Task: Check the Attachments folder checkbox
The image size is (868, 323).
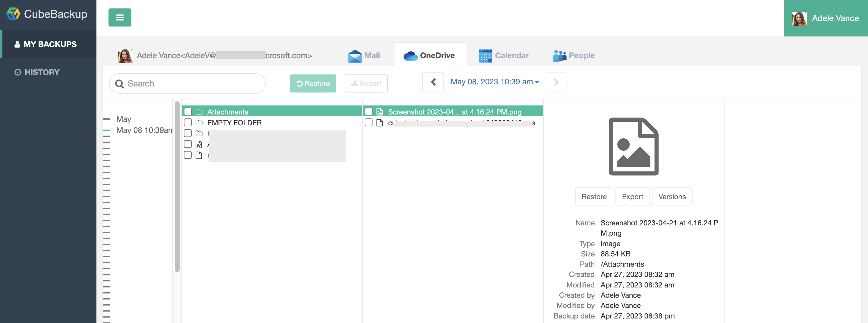Action: 188,111
